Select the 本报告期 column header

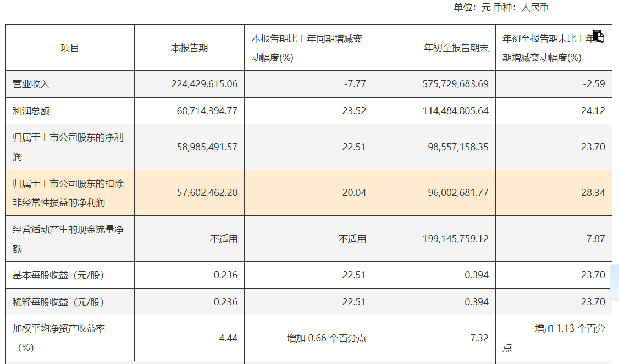coord(189,47)
